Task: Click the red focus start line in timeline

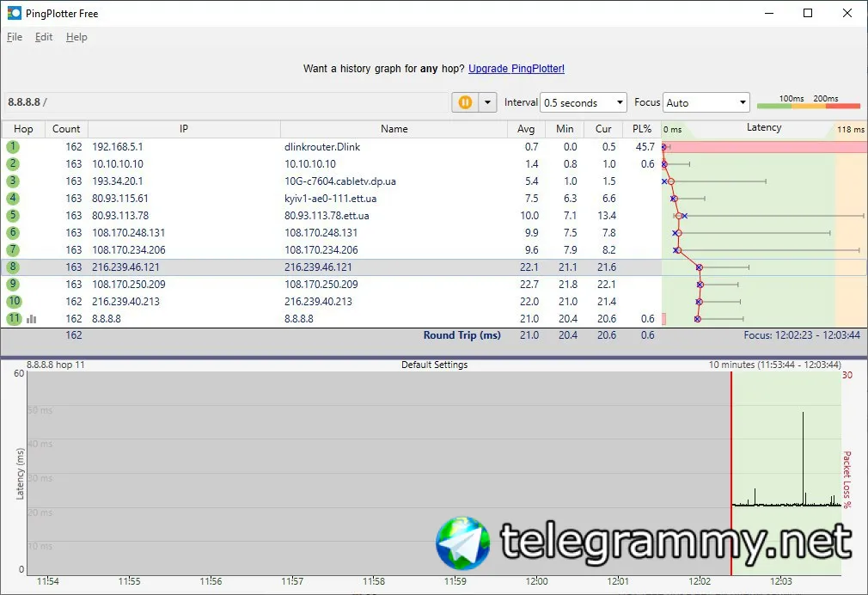Action: [x=731, y=474]
